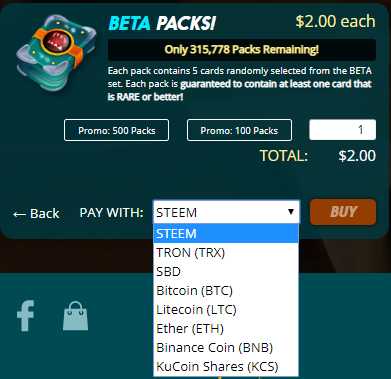Click the orange BUY button

(x=343, y=212)
